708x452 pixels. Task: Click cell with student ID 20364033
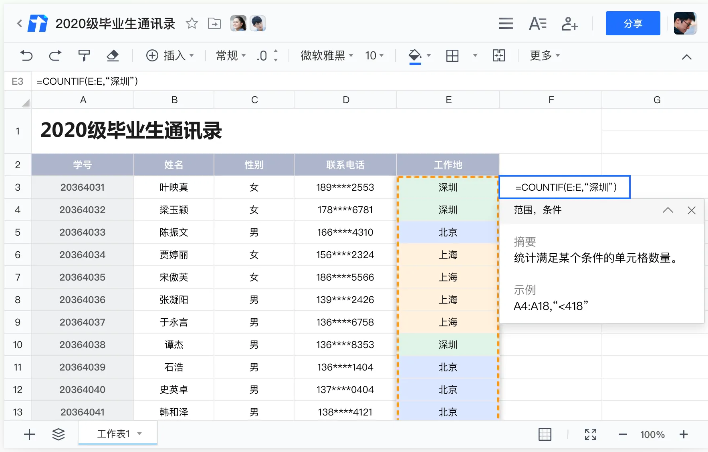coord(83,232)
